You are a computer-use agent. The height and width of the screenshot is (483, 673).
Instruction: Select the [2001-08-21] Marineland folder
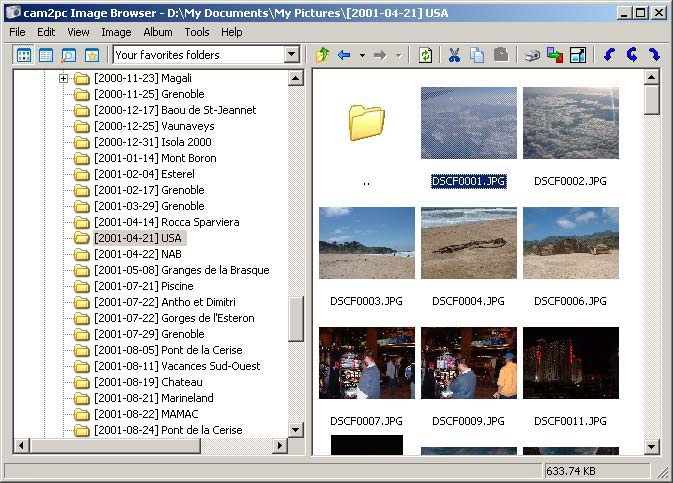(153, 398)
